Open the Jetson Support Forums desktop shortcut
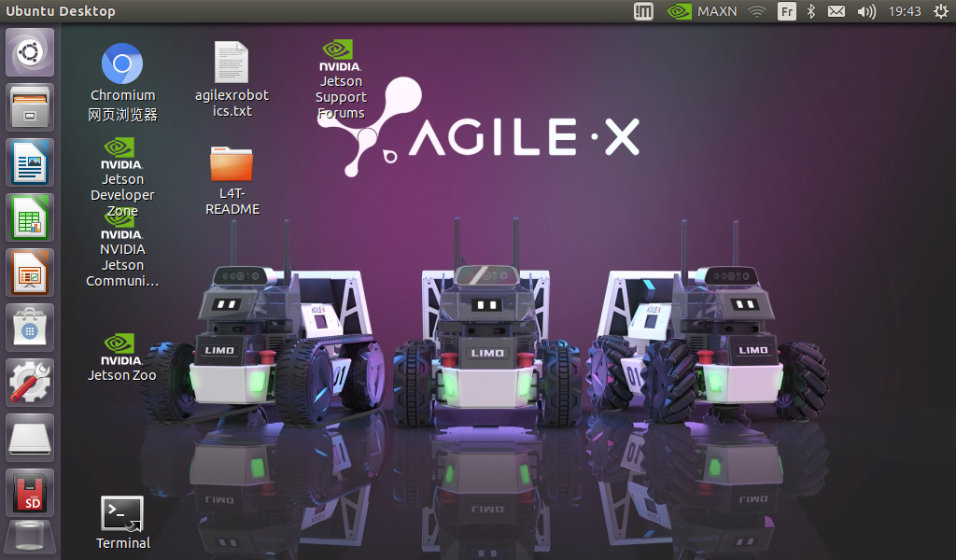 tap(341, 80)
